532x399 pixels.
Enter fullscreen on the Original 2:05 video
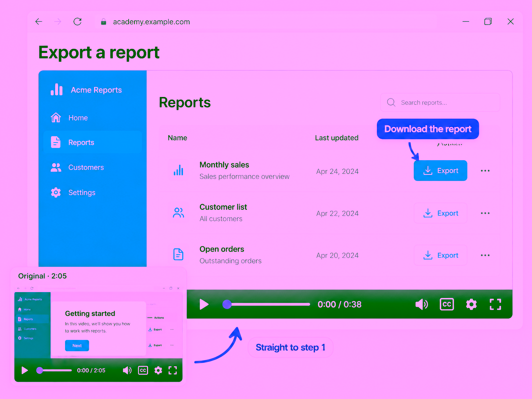[173, 370]
